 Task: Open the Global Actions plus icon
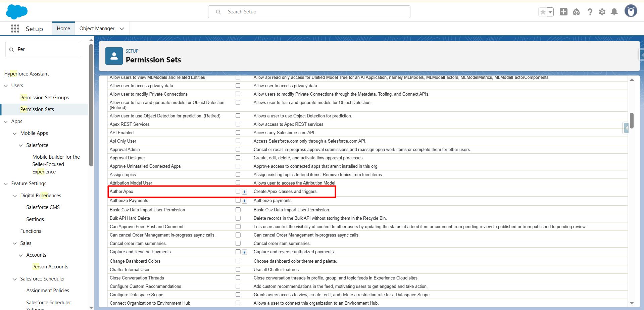(x=563, y=12)
